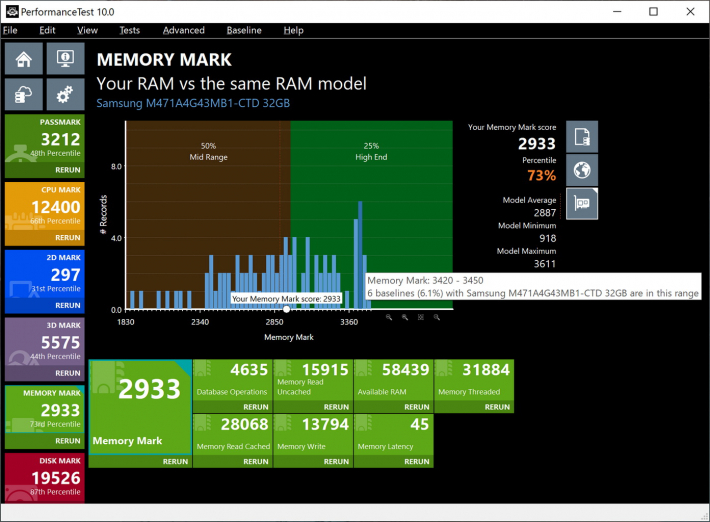This screenshot has height=522, width=710.
Task: Go to the Home dashboard icon
Action: tap(22, 60)
